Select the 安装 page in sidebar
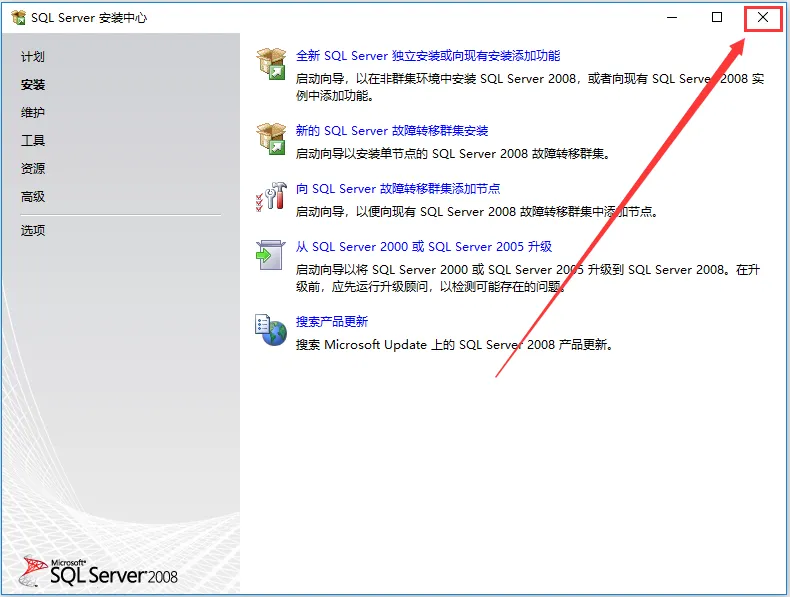 pos(33,85)
